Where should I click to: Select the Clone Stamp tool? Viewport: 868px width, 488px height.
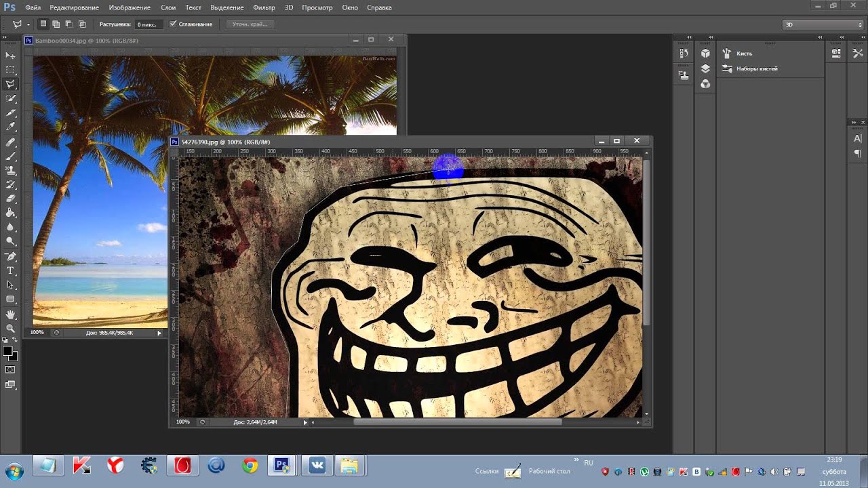[10, 170]
